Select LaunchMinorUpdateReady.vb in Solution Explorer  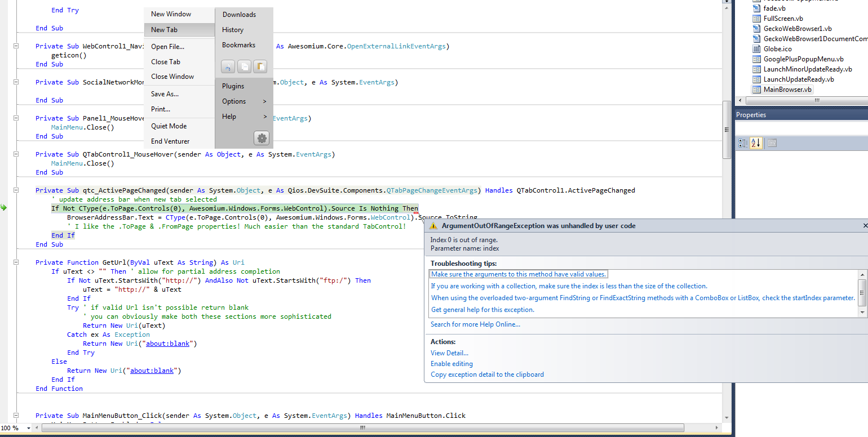[x=807, y=69]
